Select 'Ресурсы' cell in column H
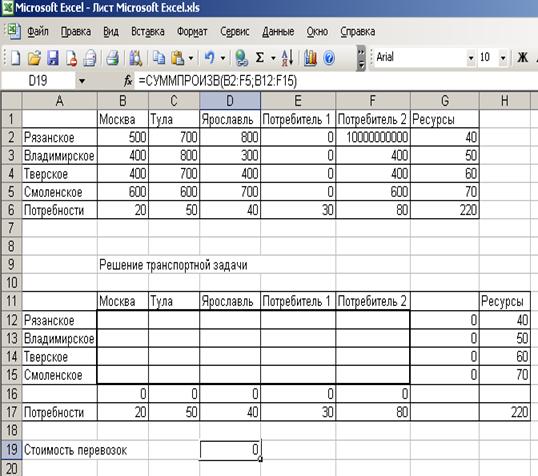 tap(505, 301)
